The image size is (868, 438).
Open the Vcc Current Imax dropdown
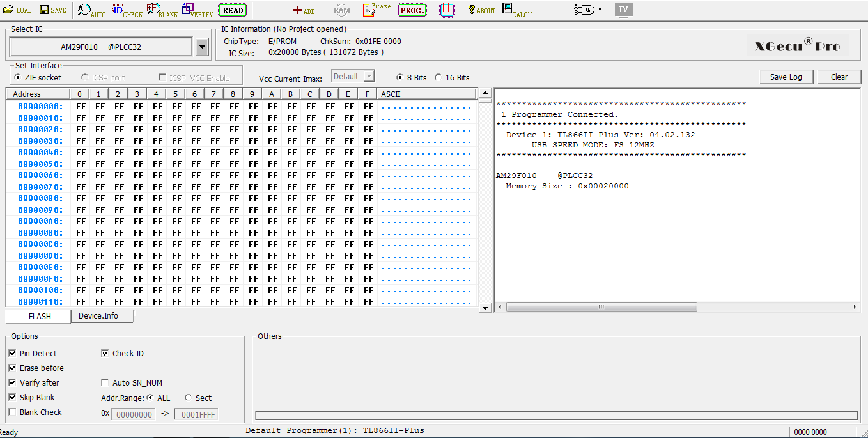coord(368,76)
